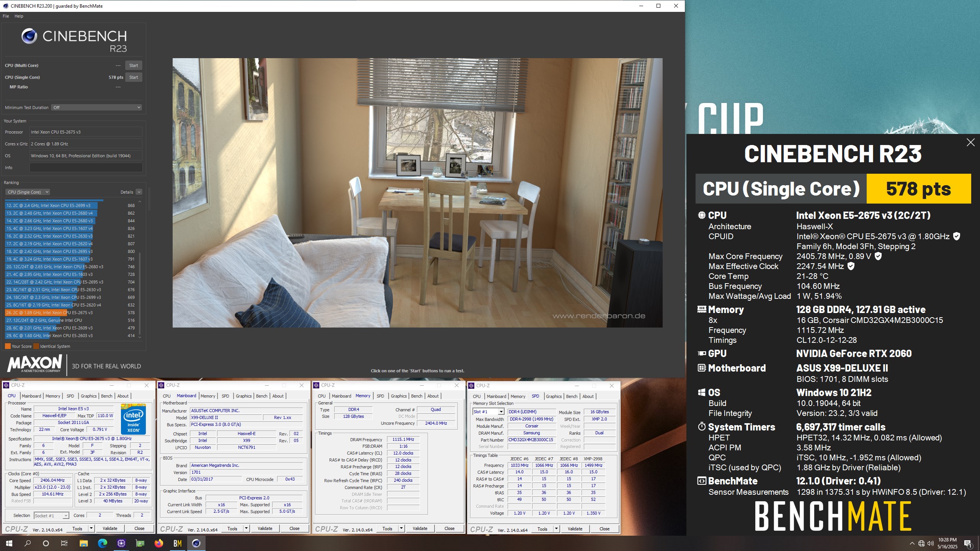Click Validate in CPU-Z SPD window
Screen dimensions: 980x551
pos(575,529)
